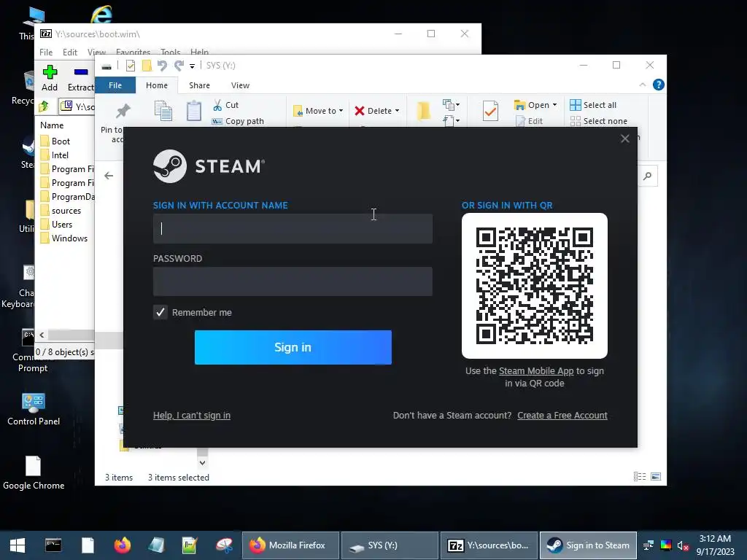Switch to details view icon in Explorer status bar
The height and width of the screenshot is (560, 747).
click(x=640, y=477)
